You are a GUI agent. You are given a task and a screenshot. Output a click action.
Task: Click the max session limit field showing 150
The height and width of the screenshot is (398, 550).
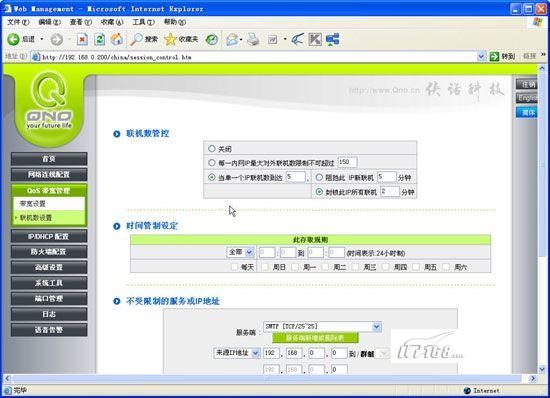[x=347, y=162]
